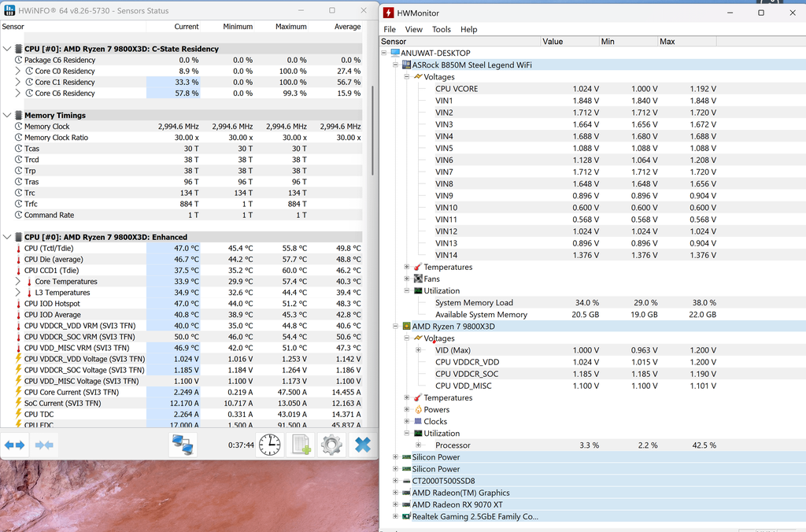The height and width of the screenshot is (532, 806).
Task: Open the Tools menu in HWMonitor
Action: coord(441,29)
